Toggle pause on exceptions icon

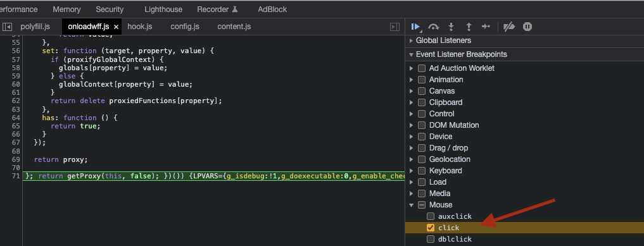[527, 27]
